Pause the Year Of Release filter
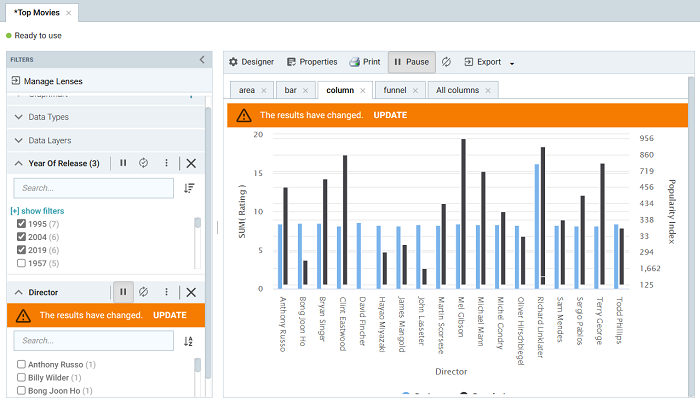 123,163
